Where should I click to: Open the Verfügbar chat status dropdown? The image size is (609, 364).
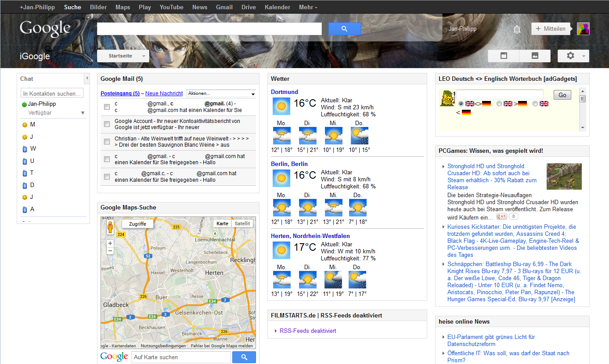point(83,113)
